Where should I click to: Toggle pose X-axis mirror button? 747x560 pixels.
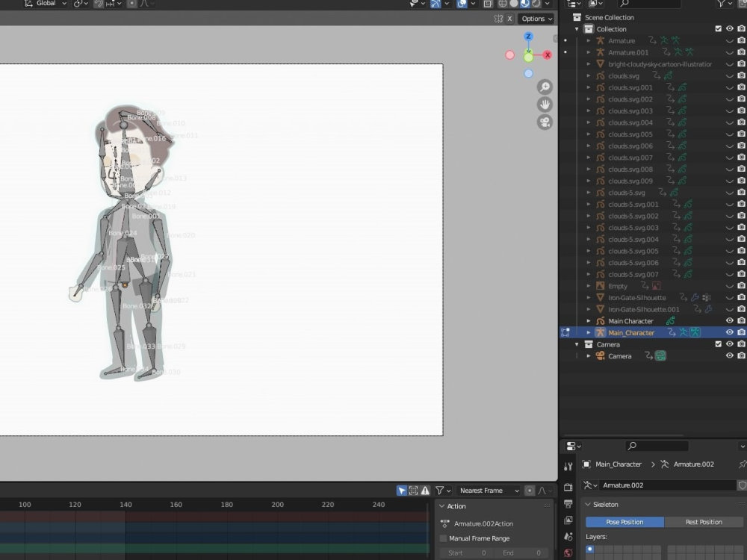tap(509, 19)
